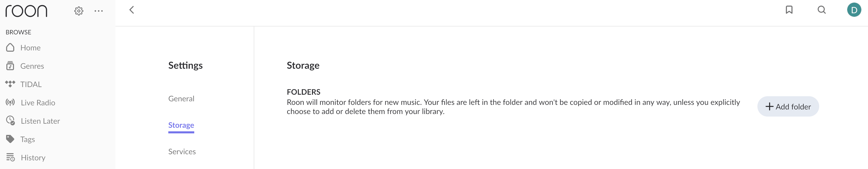This screenshot has width=868, height=169.
Task: Click the TIDAL logo icon
Action: click(x=10, y=84)
